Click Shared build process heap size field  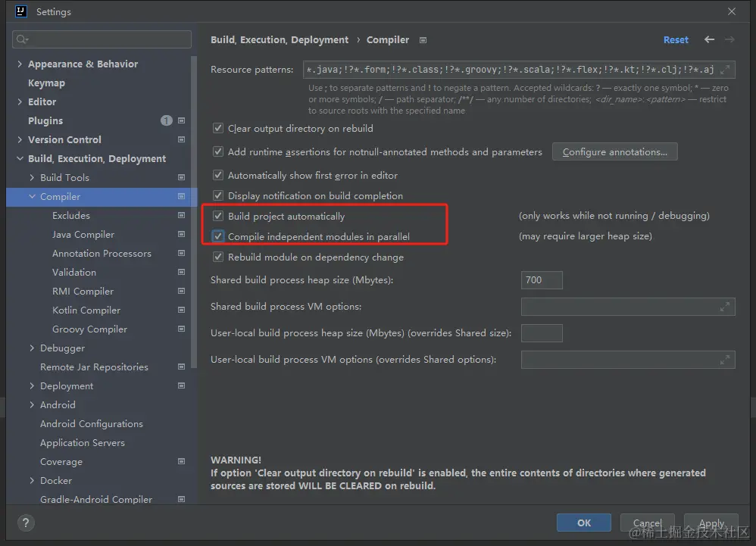click(x=542, y=280)
